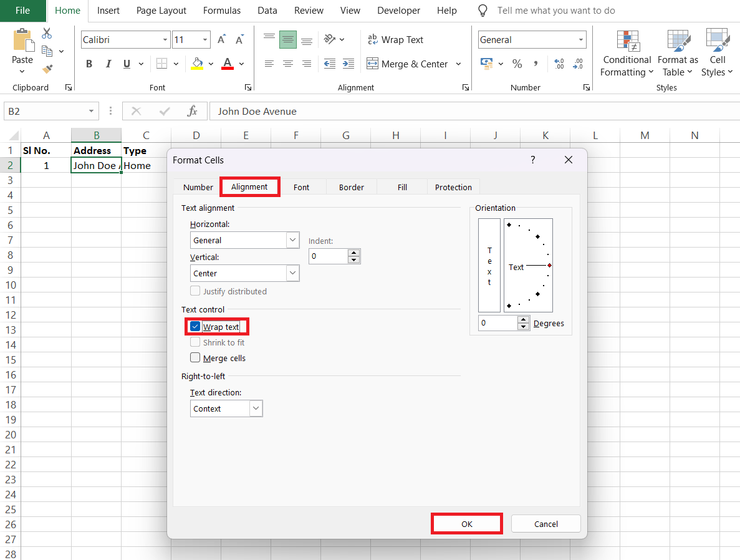The height and width of the screenshot is (560, 740).
Task: Click Middle Align icon
Action: pos(288,39)
